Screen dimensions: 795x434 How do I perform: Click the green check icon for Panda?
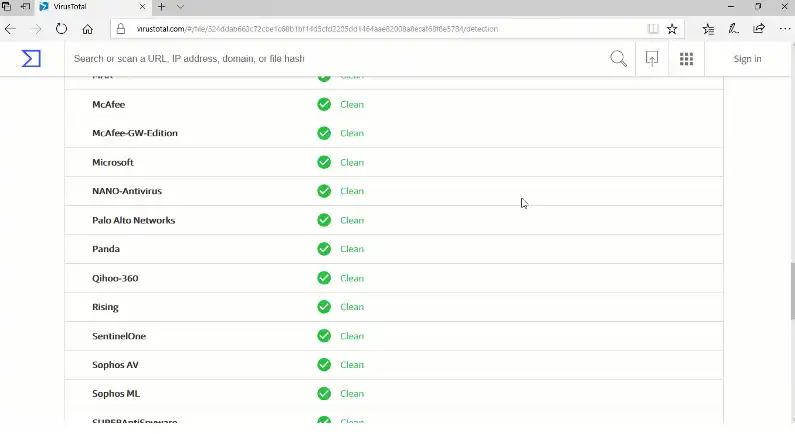pyautogui.click(x=324, y=249)
